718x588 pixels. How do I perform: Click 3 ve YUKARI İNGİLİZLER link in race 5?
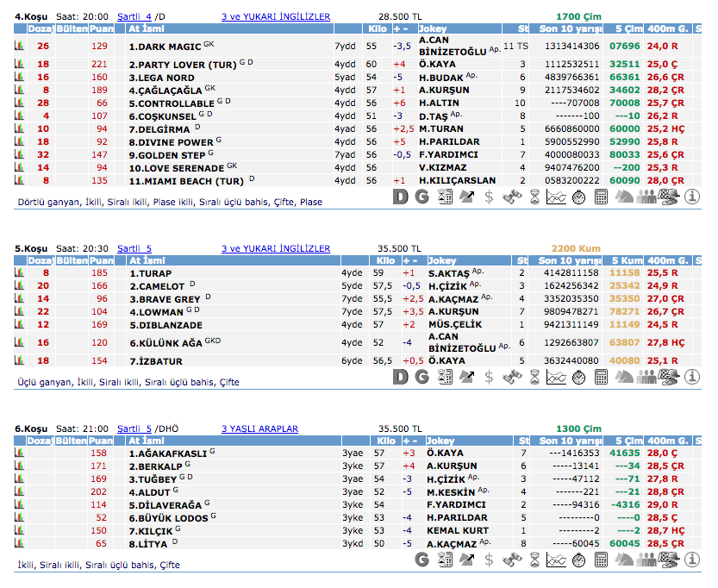[x=275, y=248]
